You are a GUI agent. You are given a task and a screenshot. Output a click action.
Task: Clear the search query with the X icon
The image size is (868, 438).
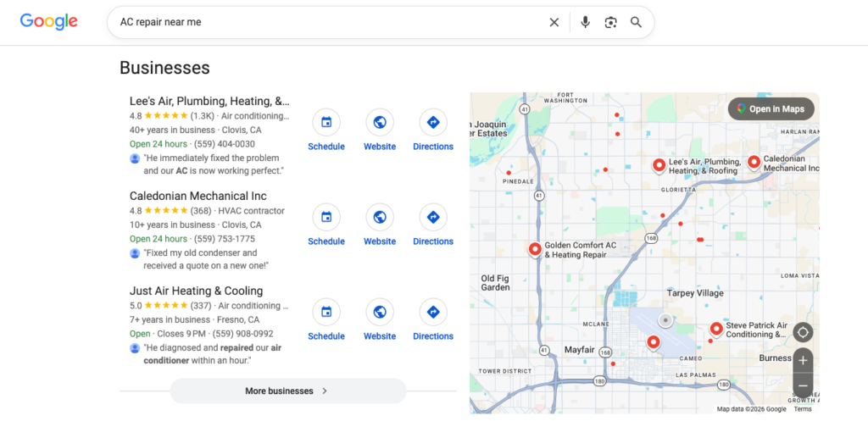(554, 22)
